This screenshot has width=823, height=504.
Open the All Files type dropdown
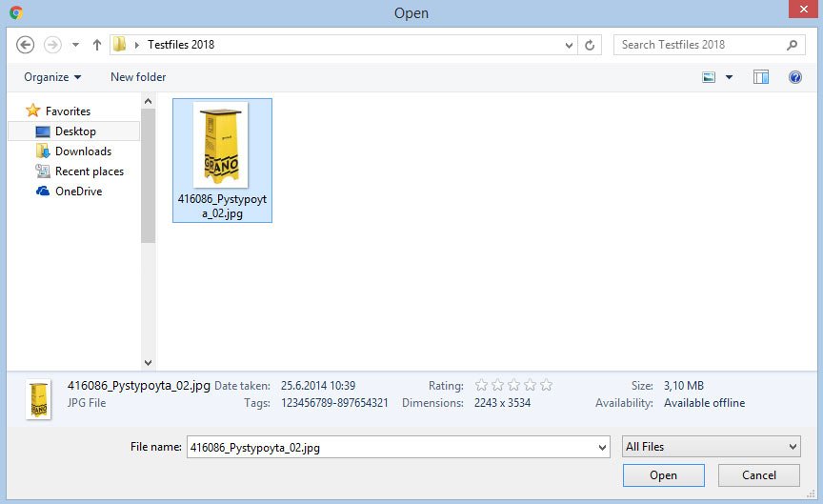(x=712, y=447)
